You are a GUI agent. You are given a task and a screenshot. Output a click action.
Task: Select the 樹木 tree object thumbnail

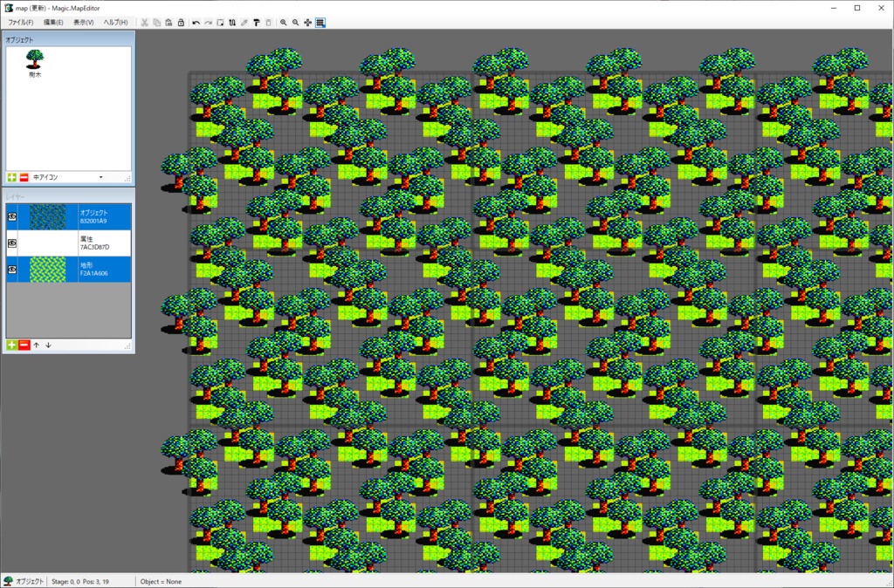tap(35, 63)
